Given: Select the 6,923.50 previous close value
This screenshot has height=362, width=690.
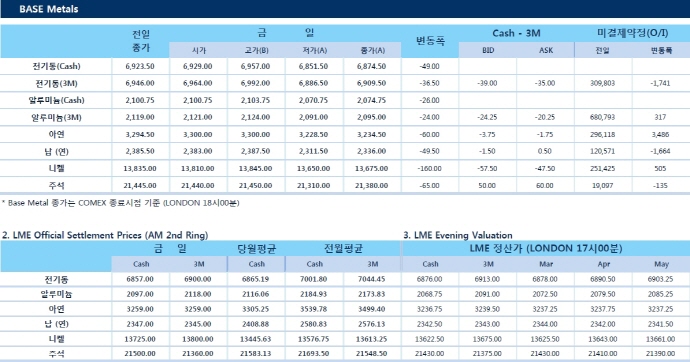Looking at the screenshot, I should 140,66.
